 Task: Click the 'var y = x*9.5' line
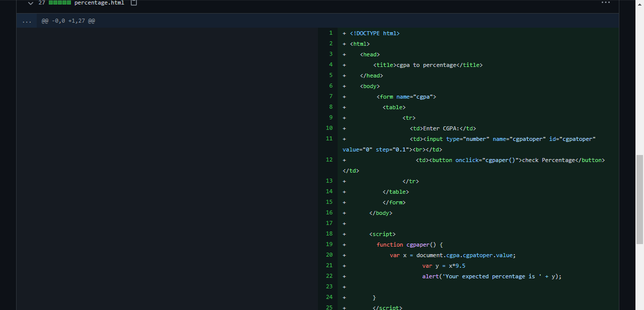(x=444, y=266)
